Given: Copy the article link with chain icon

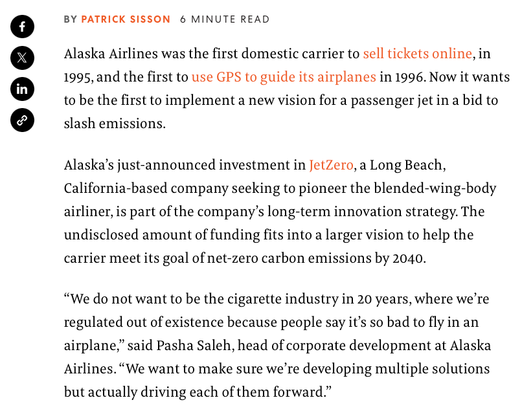Looking at the screenshot, I should [x=22, y=120].
